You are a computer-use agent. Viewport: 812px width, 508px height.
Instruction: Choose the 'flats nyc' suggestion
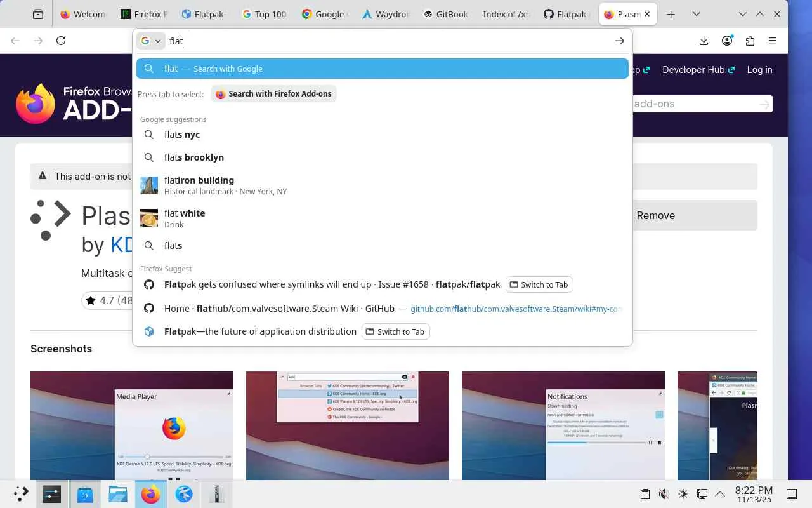click(x=383, y=135)
